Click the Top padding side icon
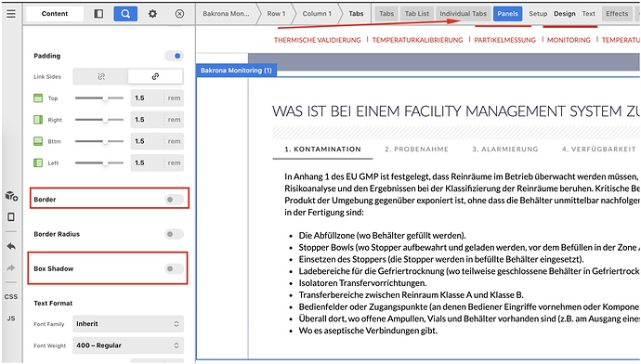This screenshot has width=641, height=364. click(38, 98)
